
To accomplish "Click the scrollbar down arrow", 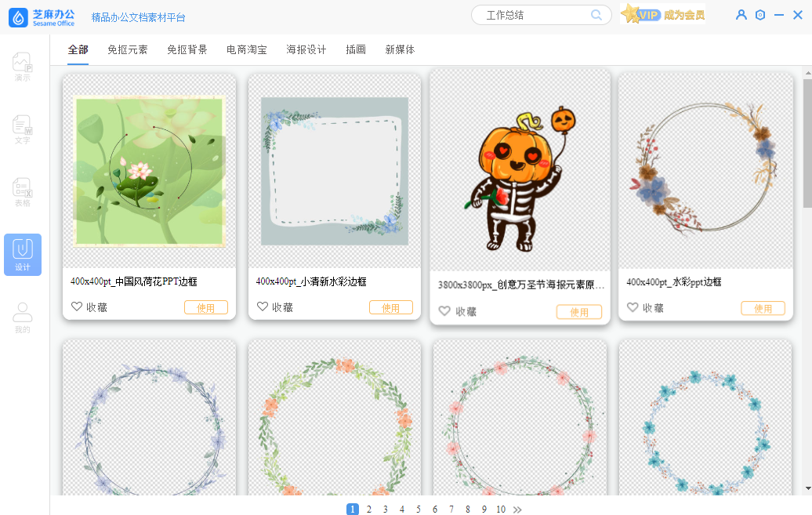I will coord(808,488).
